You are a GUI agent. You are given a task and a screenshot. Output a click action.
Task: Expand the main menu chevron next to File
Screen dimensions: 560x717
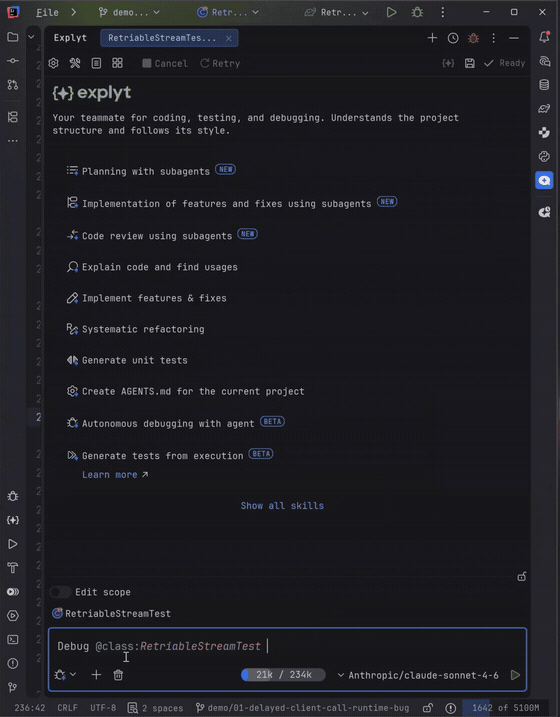click(74, 12)
